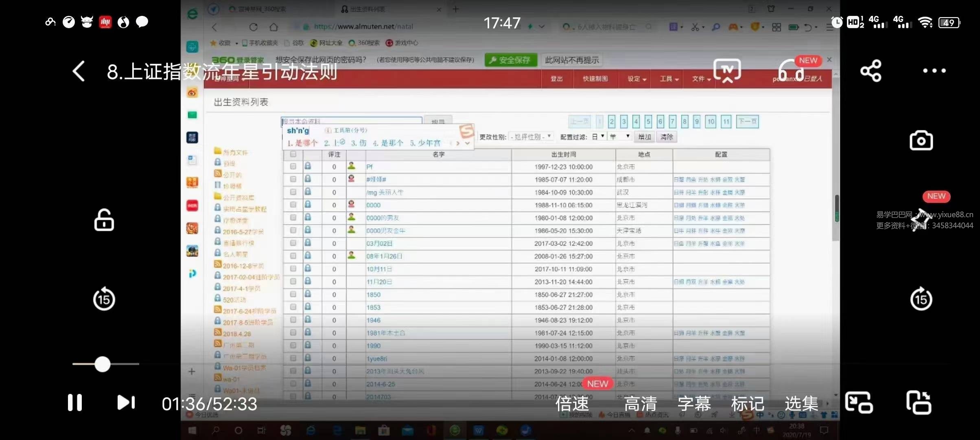Cast video to TV icon
980x440 pixels.
[x=727, y=70]
